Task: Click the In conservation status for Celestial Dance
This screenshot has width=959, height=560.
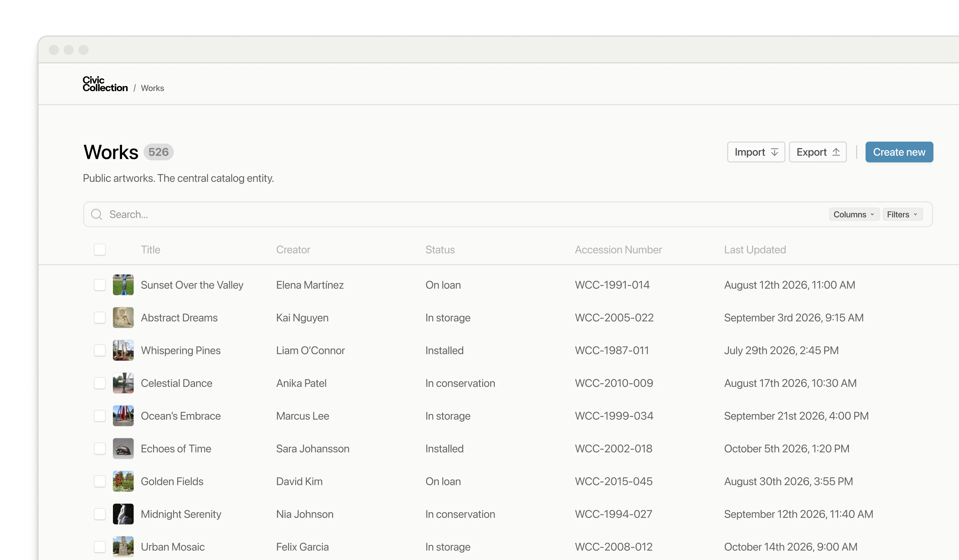Action: (x=460, y=383)
